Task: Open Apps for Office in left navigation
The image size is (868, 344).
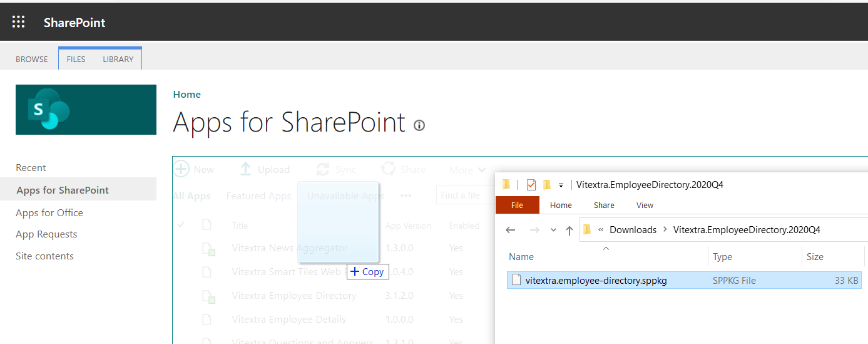Action: (x=49, y=212)
